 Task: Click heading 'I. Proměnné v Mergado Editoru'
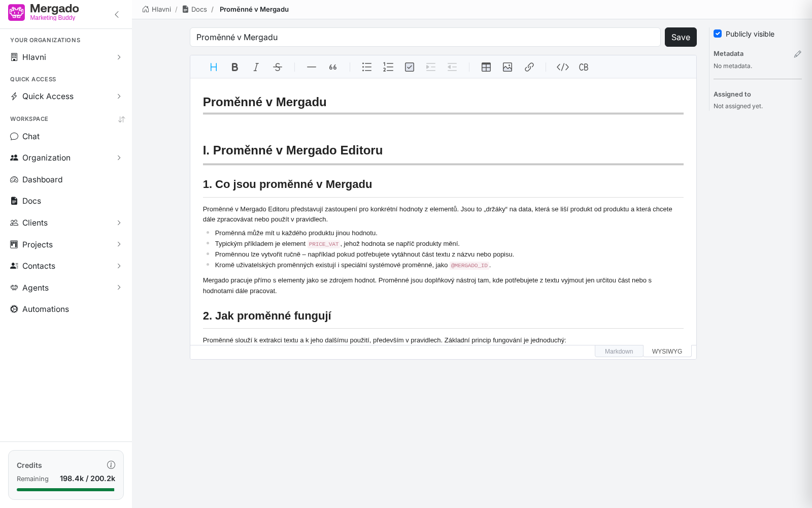[x=293, y=150]
